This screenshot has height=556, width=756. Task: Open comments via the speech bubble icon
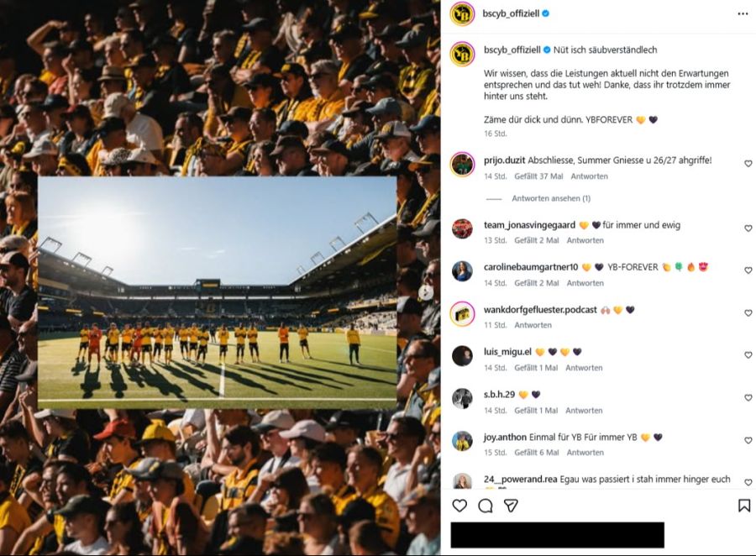click(x=486, y=506)
